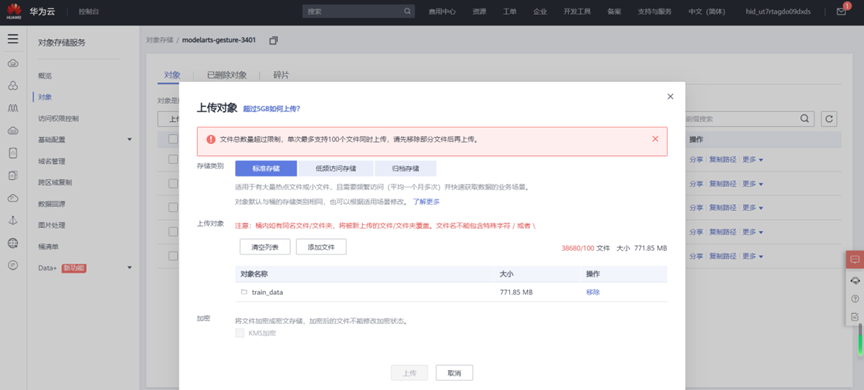Close the 上传对象 dialog with X

670,96
